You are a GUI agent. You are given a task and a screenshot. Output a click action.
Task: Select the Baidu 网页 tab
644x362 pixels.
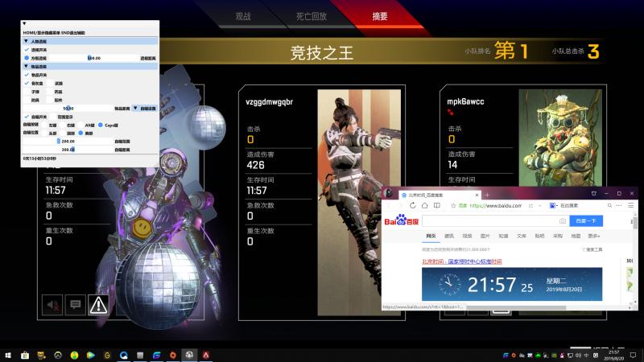tap(431, 236)
